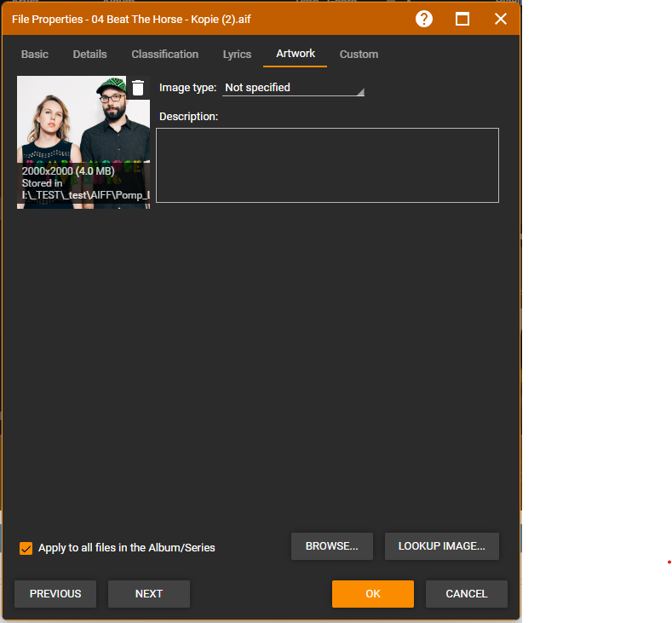Open the Details tab
Viewport: 672px width, 623px height.
click(x=89, y=55)
